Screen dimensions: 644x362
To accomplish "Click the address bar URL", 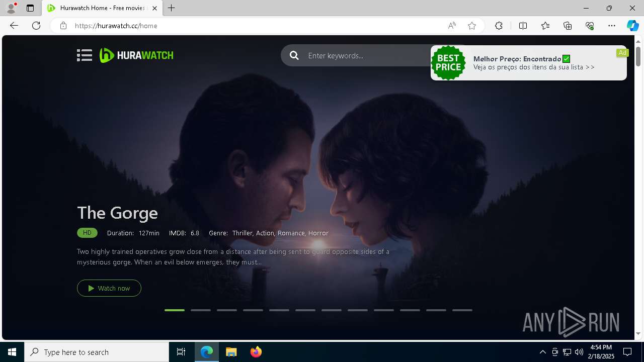I will click(116, 26).
